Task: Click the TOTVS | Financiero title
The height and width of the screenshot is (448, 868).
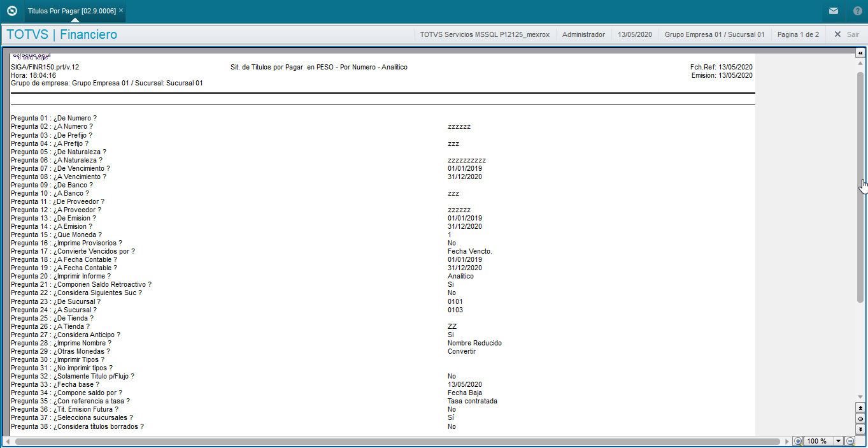Action: click(62, 34)
